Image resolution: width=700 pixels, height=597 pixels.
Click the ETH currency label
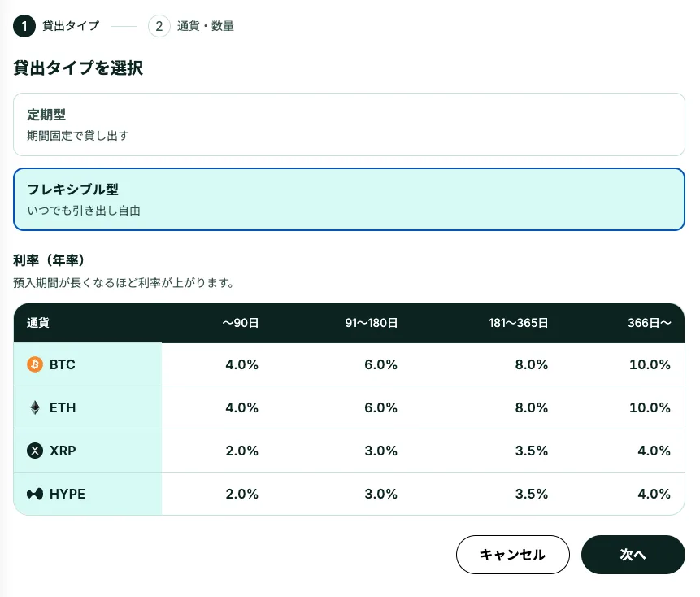pyautogui.click(x=63, y=407)
